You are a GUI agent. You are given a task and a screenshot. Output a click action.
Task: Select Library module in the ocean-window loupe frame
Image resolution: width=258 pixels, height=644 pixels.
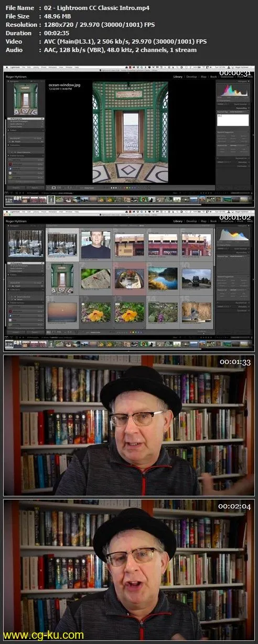tap(178, 76)
